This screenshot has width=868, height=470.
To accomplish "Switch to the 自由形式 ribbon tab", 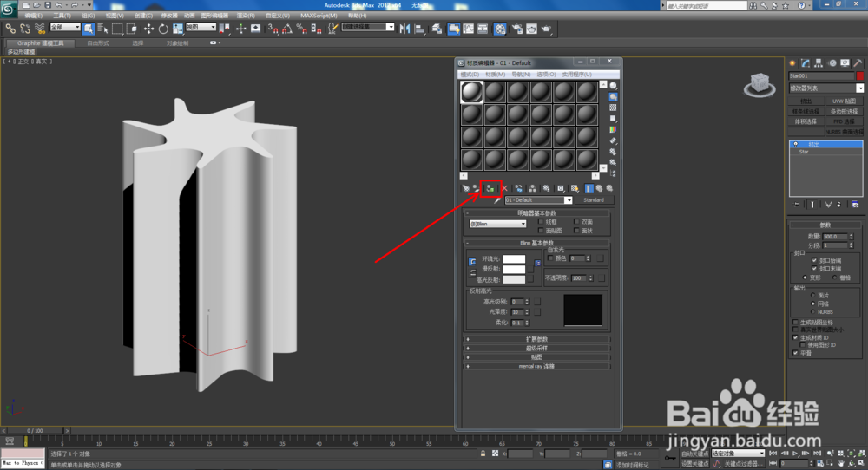I will coord(98,43).
